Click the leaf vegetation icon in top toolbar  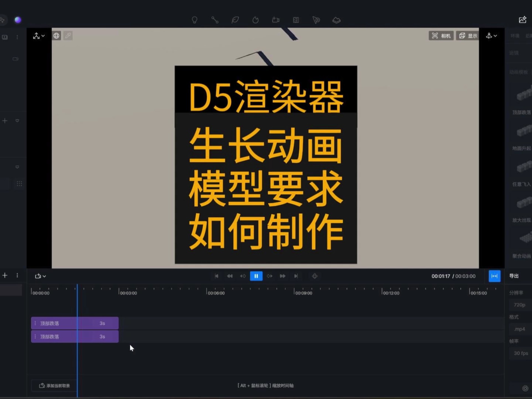click(235, 20)
